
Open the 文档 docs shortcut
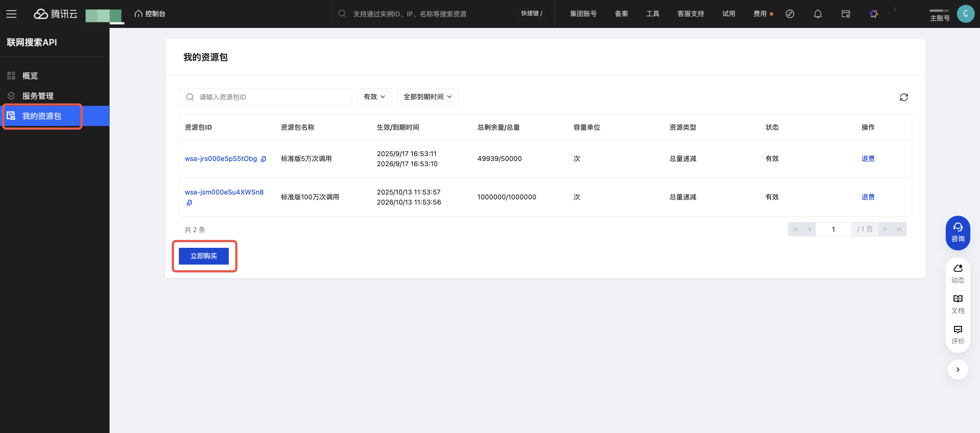pos(958,304)
